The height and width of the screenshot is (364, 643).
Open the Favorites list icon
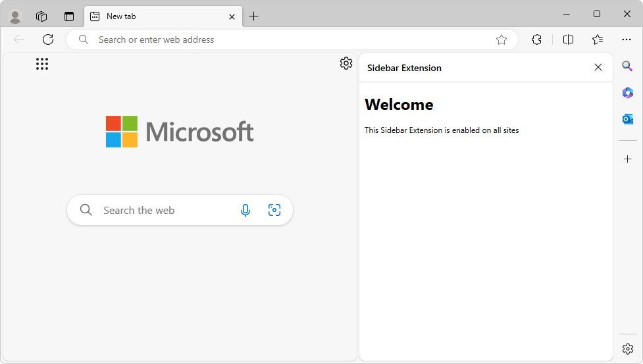pyautogui.click(x=598, y=39)
